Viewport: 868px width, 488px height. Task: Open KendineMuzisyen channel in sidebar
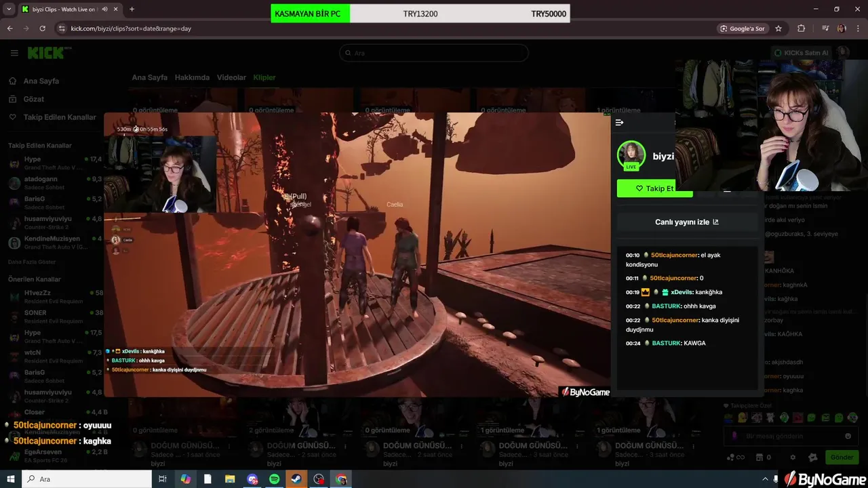click(x=53, y=243)
